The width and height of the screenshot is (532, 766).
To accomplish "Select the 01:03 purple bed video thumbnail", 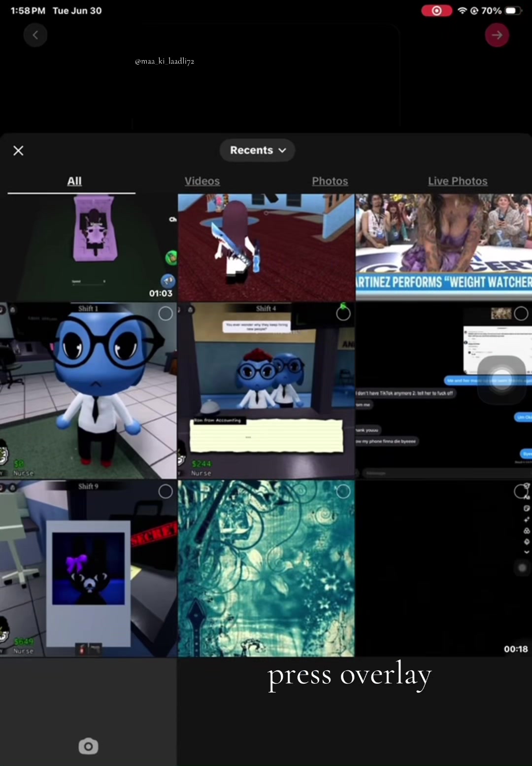I will pyautogui.click(x=88, y=247).
